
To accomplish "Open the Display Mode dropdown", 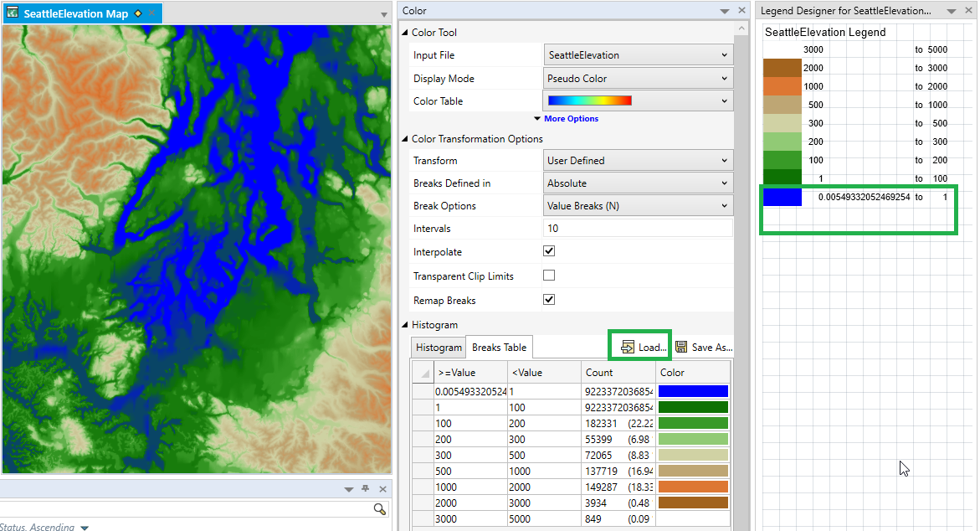I will click(638, 78).
